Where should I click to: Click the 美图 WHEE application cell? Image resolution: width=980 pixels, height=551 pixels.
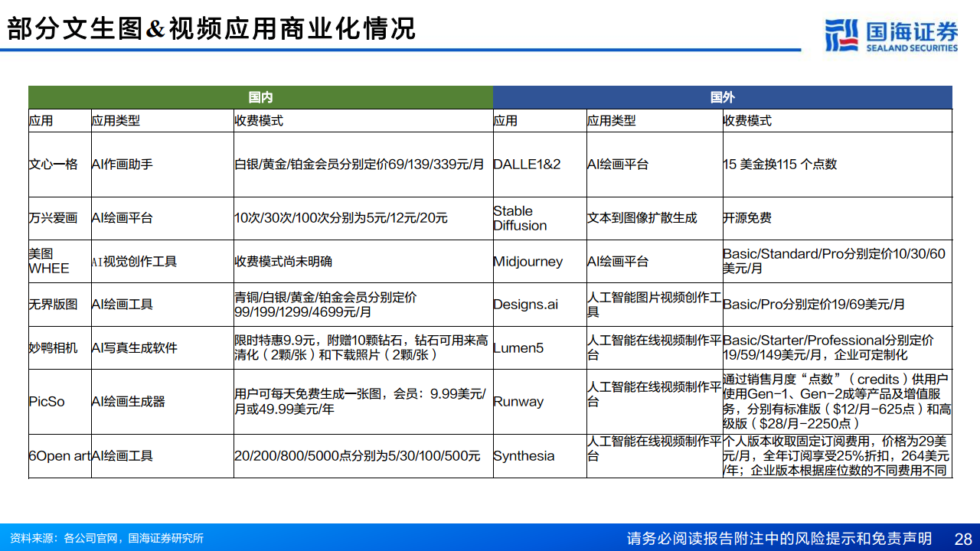pyautogui.click(x=60, y=261)
